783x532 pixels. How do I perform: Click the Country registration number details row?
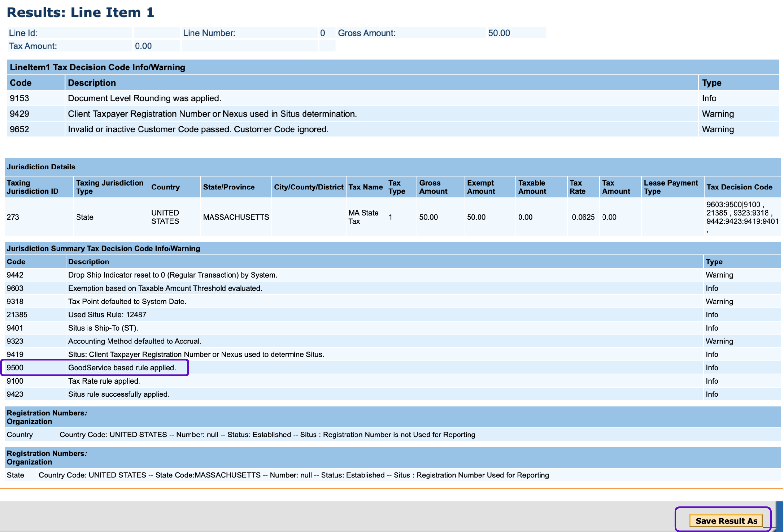pyautogui.click(x=267, y=435)
